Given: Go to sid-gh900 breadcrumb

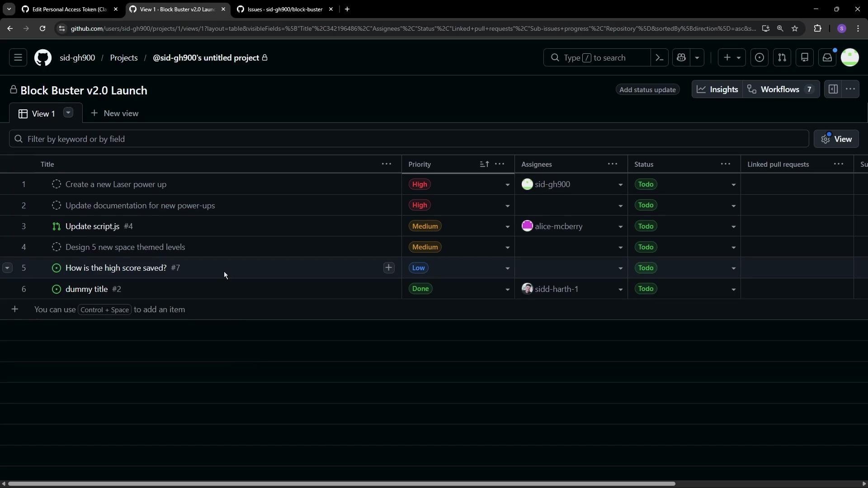Looking at the screenshot, I should (x=77, y=58).
